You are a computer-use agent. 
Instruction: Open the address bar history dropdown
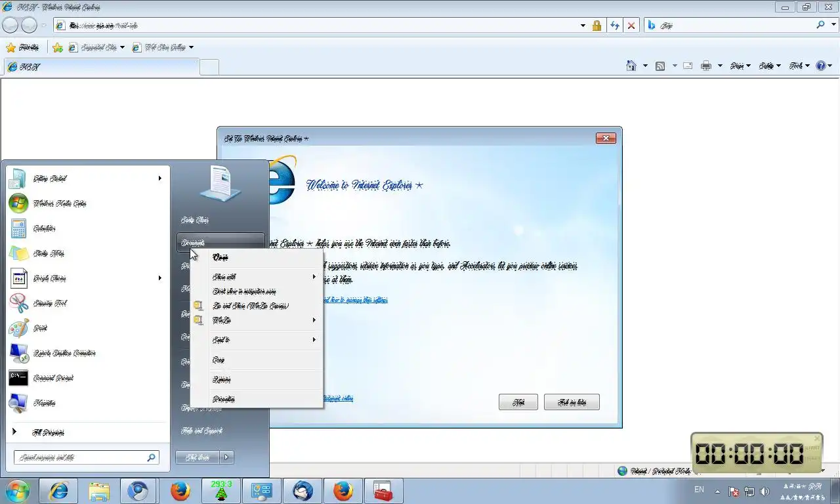point(583,25)
